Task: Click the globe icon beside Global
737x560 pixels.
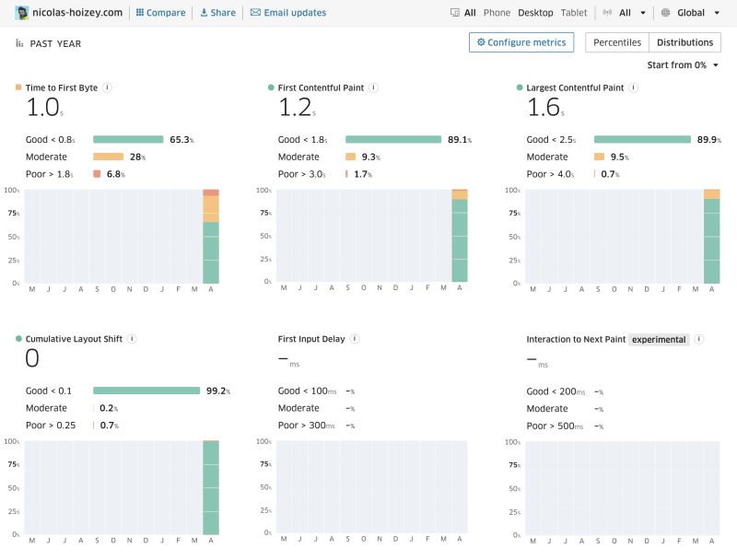Action: click(x=665, y=13)
